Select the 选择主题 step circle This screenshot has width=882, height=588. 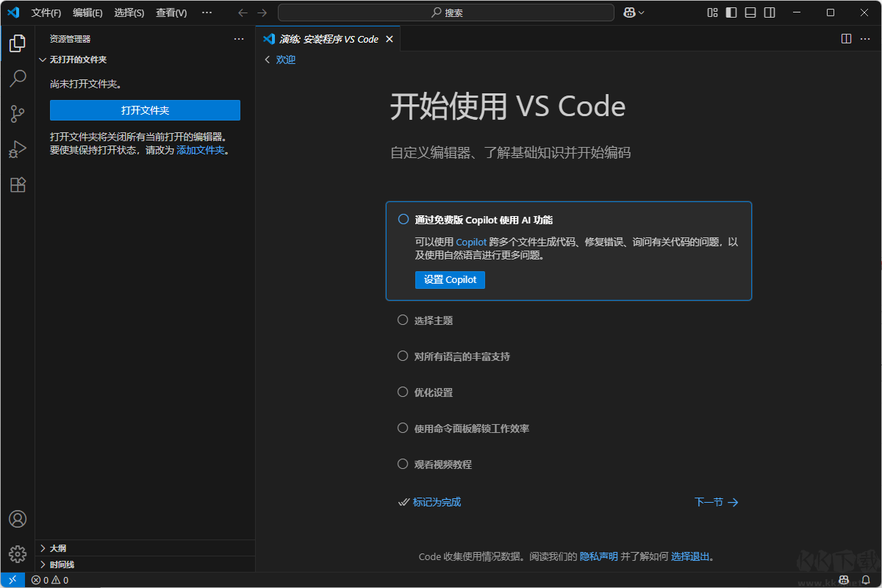402,319
